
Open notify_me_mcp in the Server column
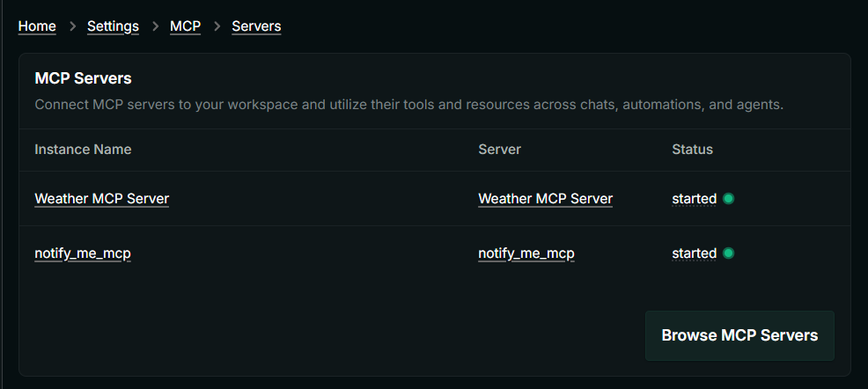[x=526, y=253]
